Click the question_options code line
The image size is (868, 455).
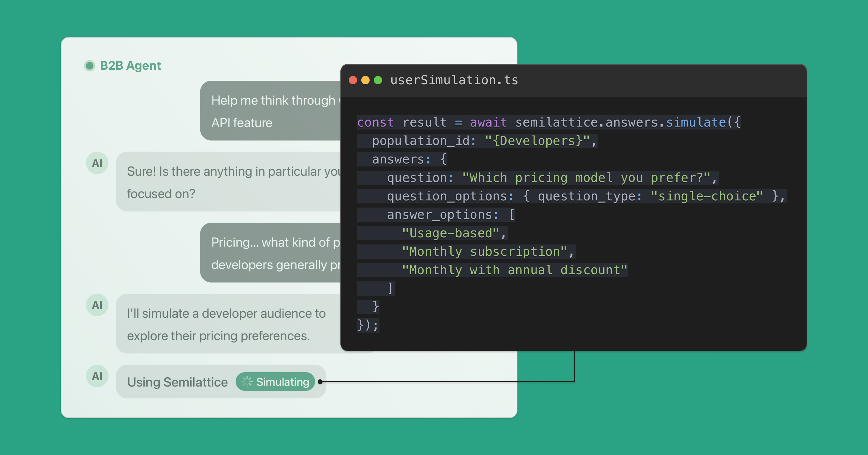coord(572,196)
